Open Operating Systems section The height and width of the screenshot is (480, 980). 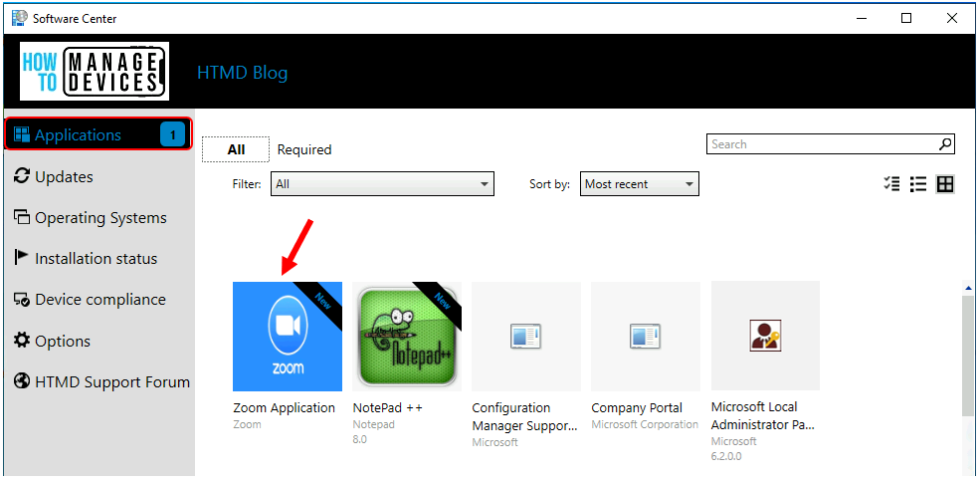point(100,218)
